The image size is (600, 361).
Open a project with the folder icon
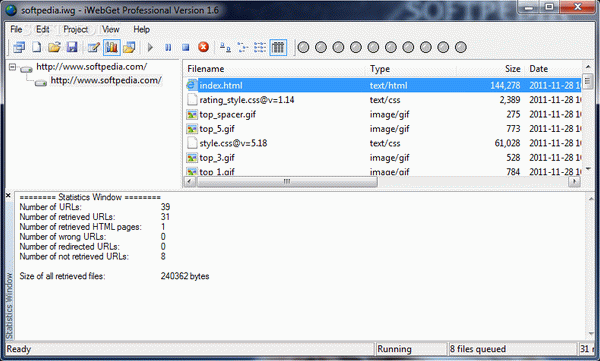point(54,47)
